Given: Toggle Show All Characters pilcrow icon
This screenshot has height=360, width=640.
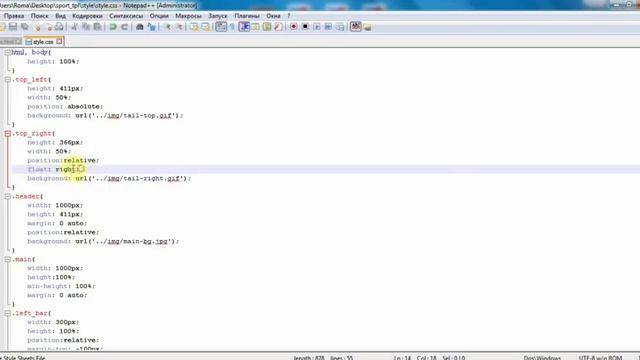Looking at the screenshot, I should coord(232,27).
